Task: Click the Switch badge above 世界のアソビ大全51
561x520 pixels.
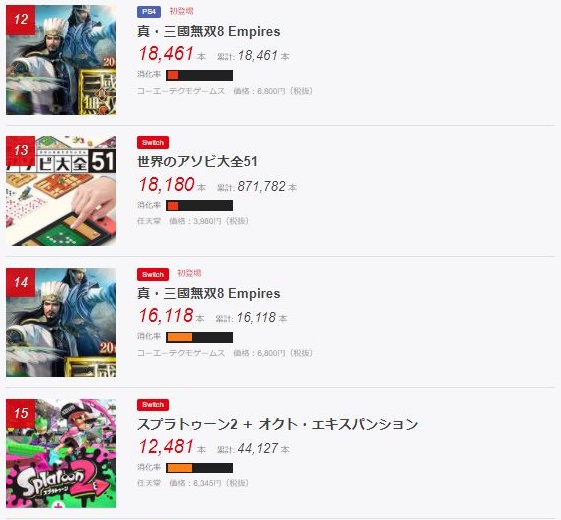Action: pyautogui.click(x=153, y=142)
